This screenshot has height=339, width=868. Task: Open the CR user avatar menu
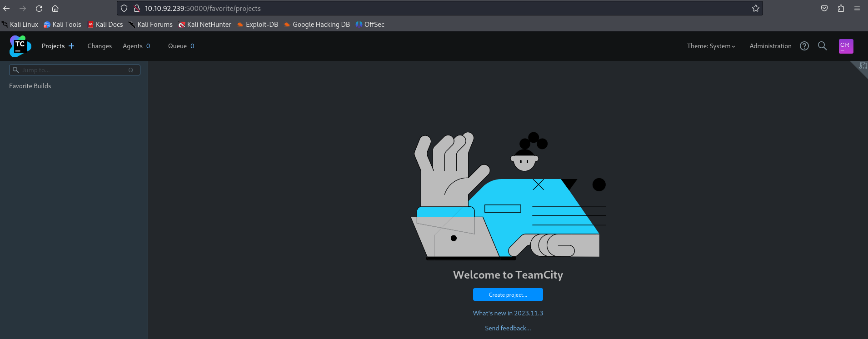click(846, 46)
